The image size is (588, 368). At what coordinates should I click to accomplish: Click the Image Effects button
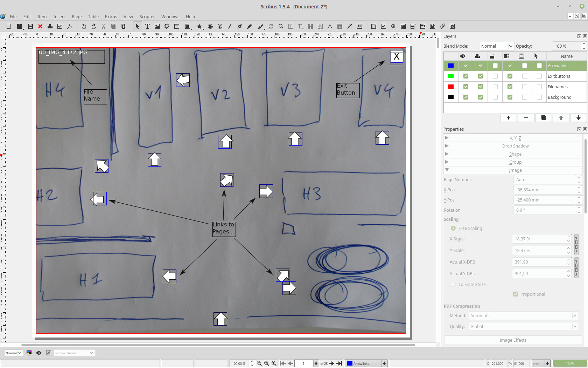(x=513, y=340)
